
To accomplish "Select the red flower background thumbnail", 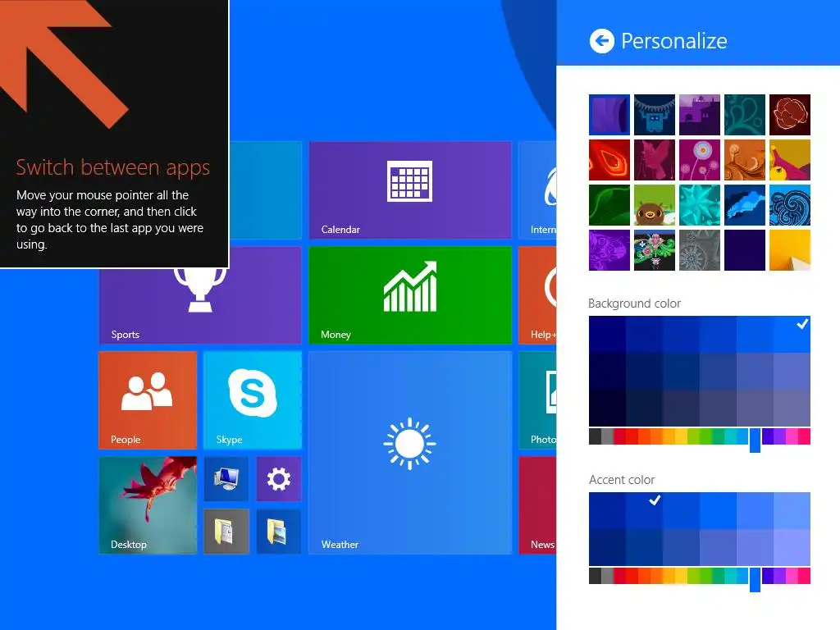I will [x=790, y=115].
